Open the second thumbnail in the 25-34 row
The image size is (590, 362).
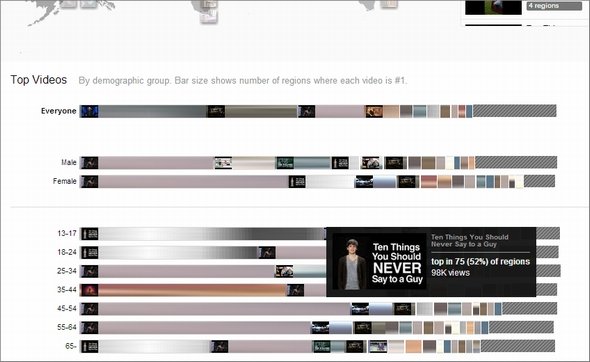pos(284,271)
